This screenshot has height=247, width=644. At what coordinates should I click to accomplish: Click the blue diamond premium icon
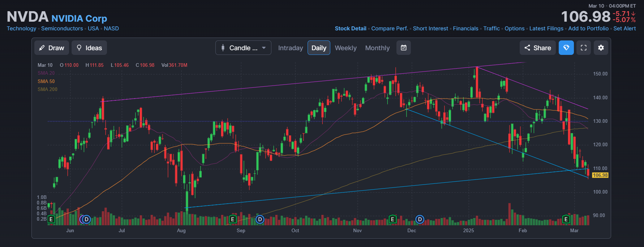(x=566, y=48)
